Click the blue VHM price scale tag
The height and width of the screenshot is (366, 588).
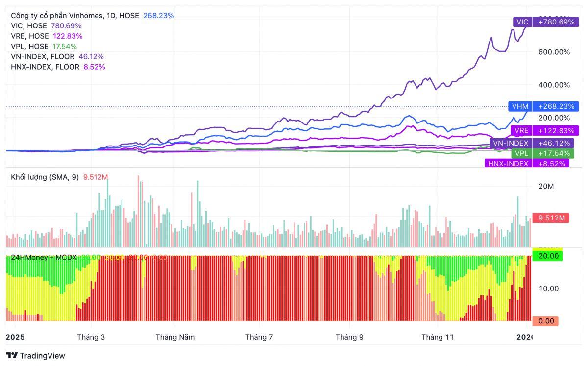click(x=520, y=106)
